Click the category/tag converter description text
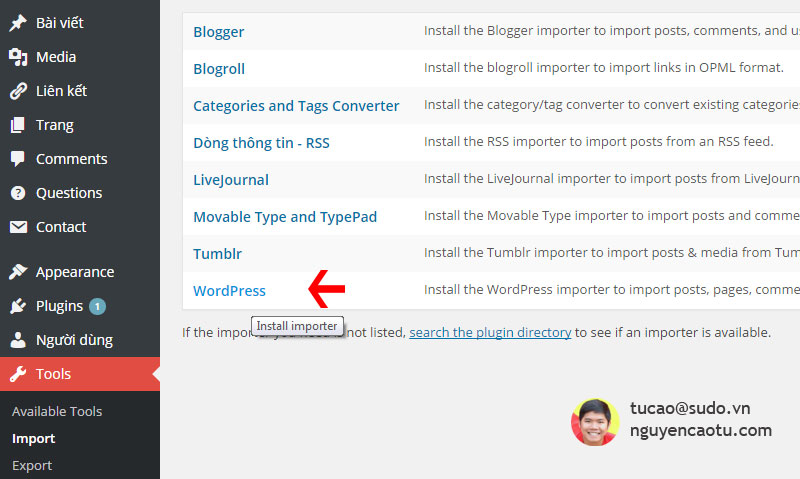This screenshot has height=479, width=800. [612, 105]
